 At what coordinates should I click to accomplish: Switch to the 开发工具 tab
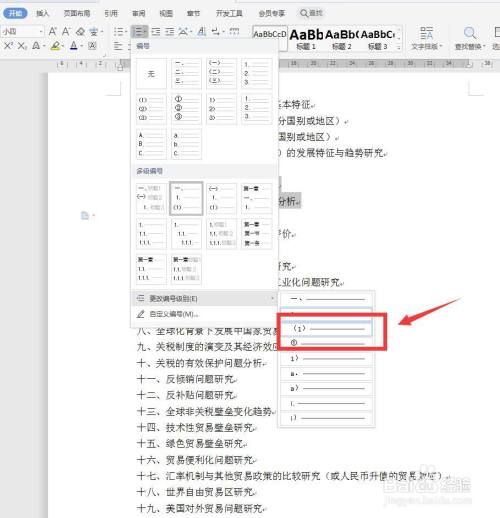pos(229,13)
